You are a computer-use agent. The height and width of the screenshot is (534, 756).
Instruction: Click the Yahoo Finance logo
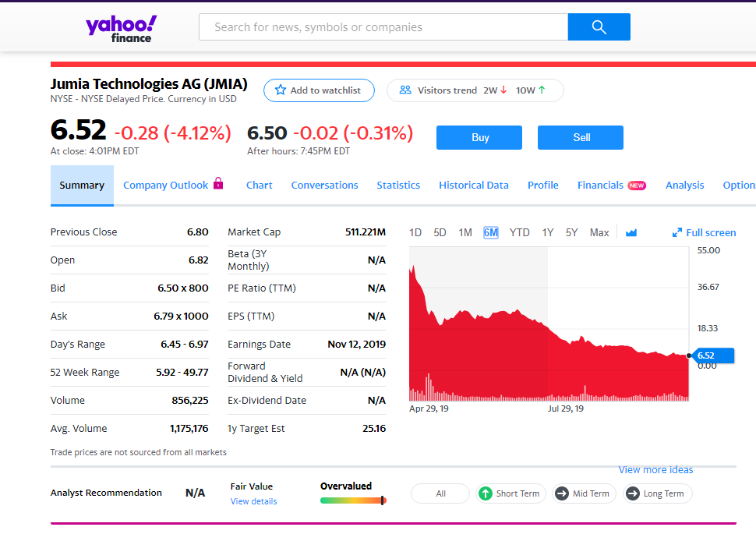tap(121, 27)
